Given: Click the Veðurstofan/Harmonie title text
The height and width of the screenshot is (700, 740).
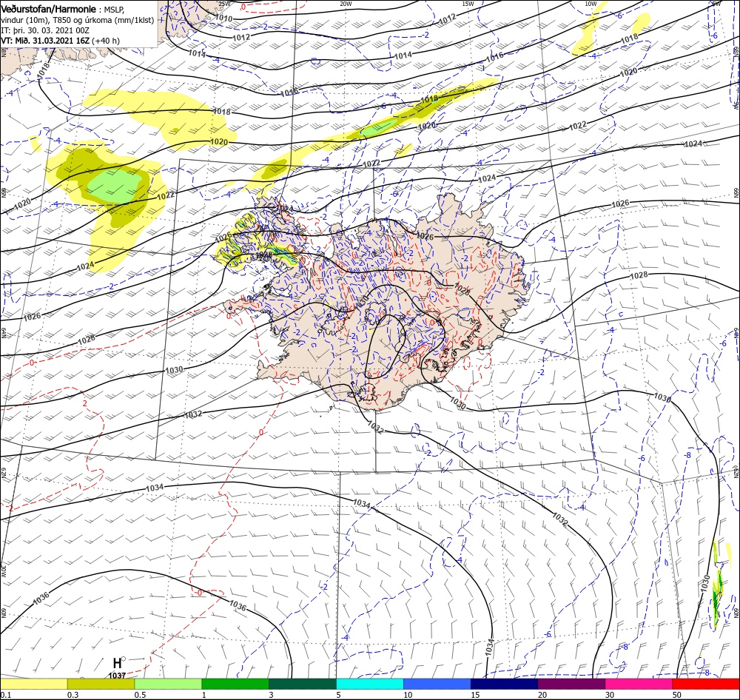Looking at the screenshot, I should pyautogui.click(x=48, y=9).
